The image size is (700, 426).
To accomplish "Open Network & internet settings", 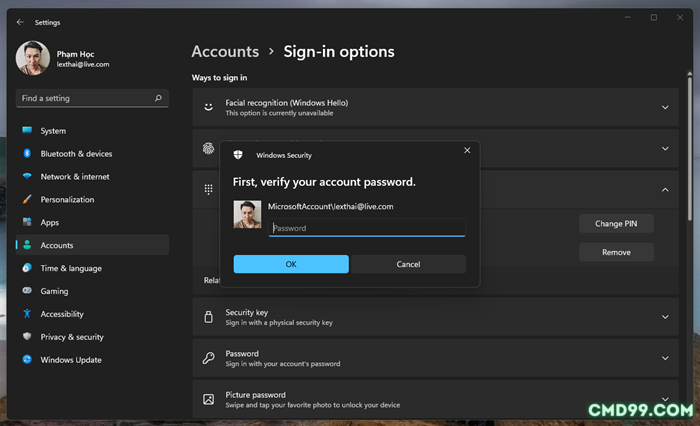I will coord(92,176).
